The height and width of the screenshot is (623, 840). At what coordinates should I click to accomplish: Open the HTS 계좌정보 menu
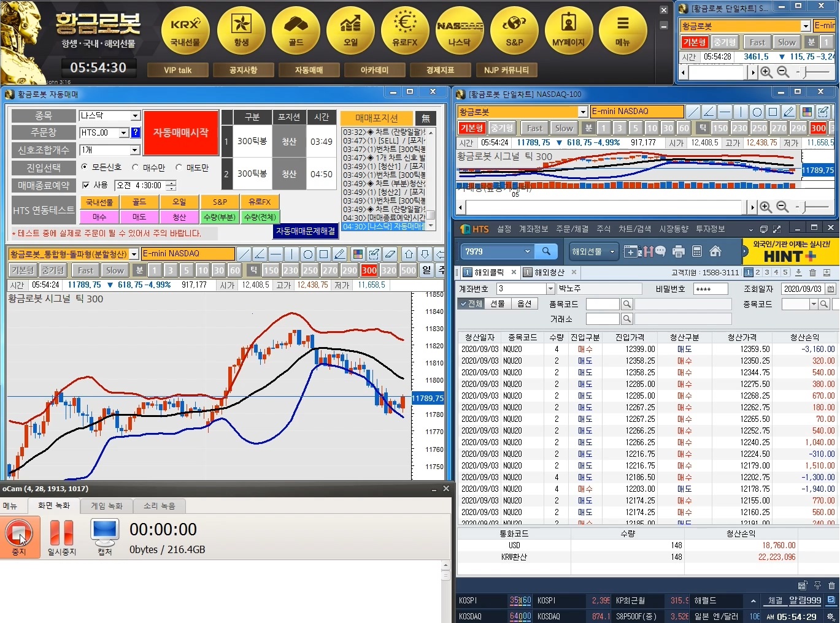point(533,229)
